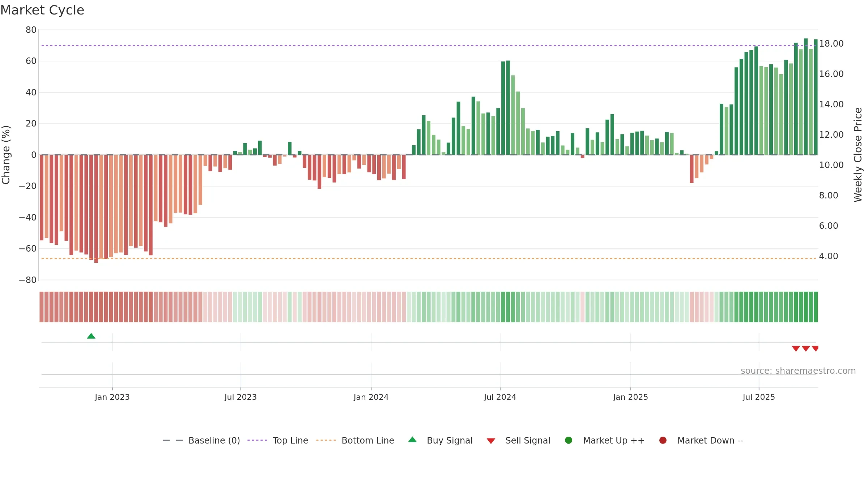Toggle the Market Down -- legend entry
Viewport: 868px width, 488px height.
[701, 440]
